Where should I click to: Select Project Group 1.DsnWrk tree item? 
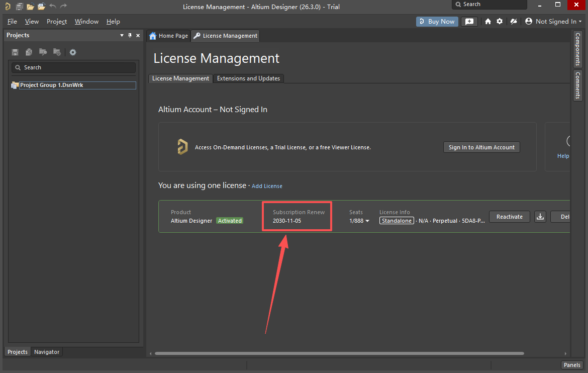click(x=51, y=85)
